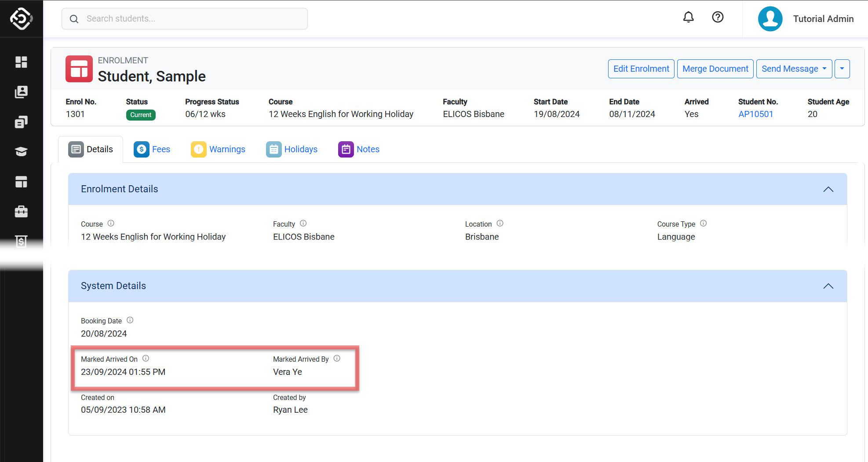The height and width of the screenshot is (462, 868).
Task: Click the Edit Enrolment button
Action: point(641,69)
